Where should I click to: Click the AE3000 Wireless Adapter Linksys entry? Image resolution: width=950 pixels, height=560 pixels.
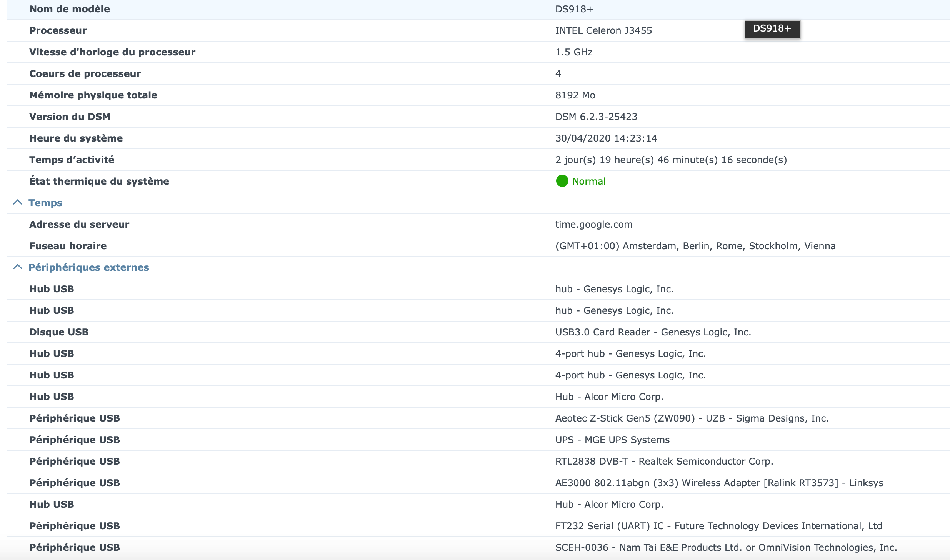[719, 483]
